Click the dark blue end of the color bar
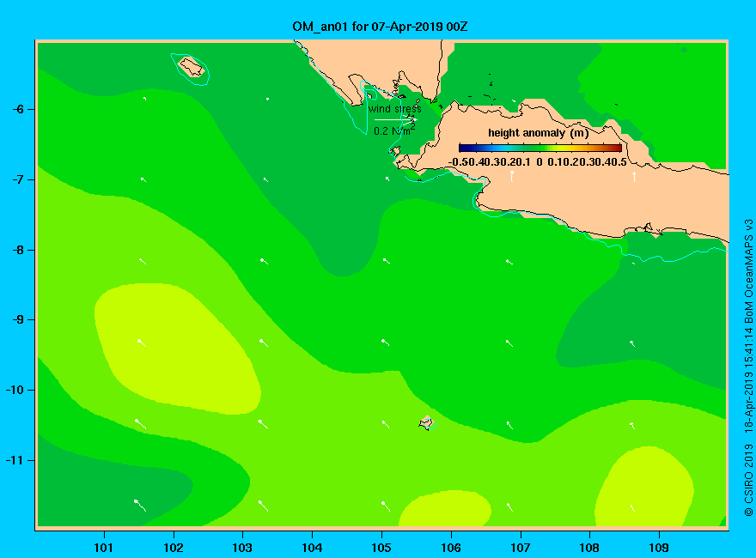This screenshot has width=756, height=558. pyautogui.click(x=464, y=148)
